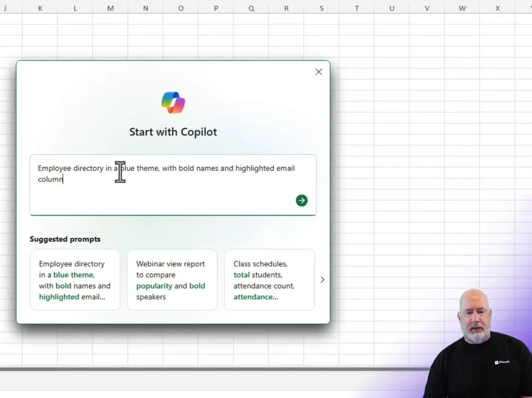This screenshot has height=398, width=532.
Task: Select the column X header
Action: tap(498, 8)
